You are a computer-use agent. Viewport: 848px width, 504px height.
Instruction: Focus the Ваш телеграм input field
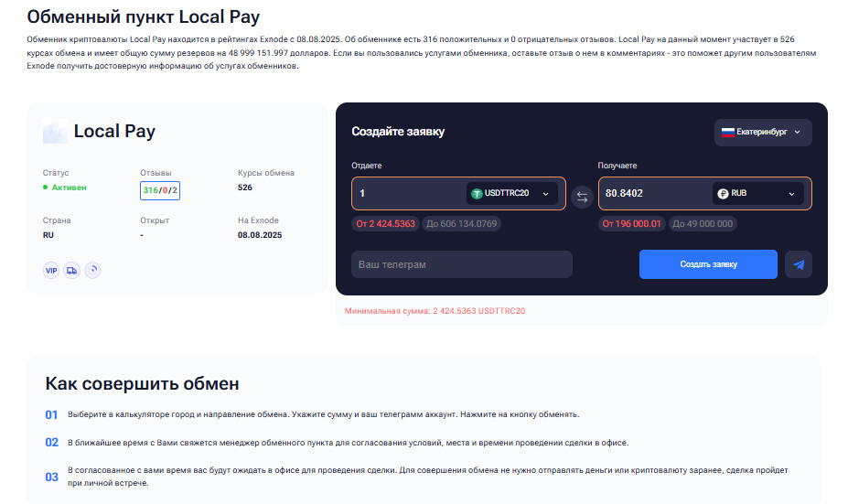462,264
